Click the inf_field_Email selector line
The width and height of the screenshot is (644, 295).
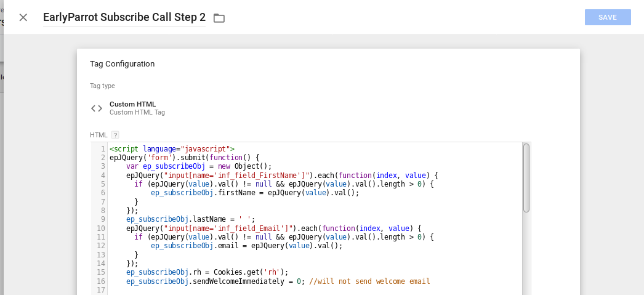click(274, 228)
